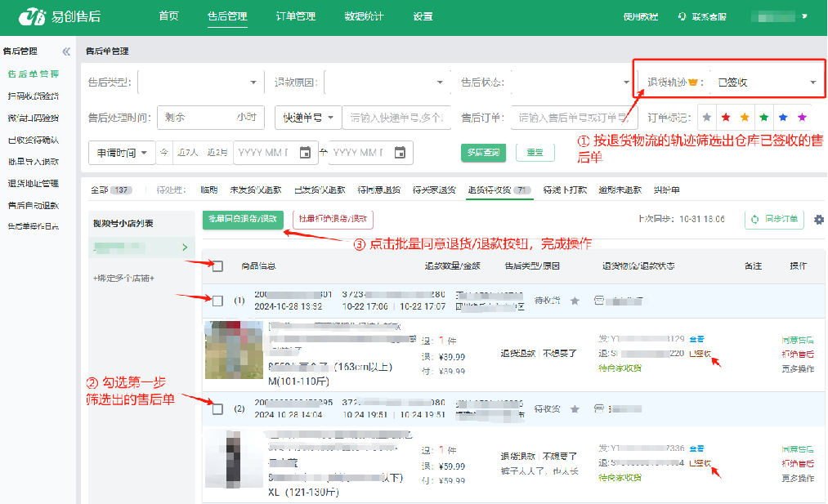Open the end date calendar icon
828x504 pixels.
click(400, 153)
